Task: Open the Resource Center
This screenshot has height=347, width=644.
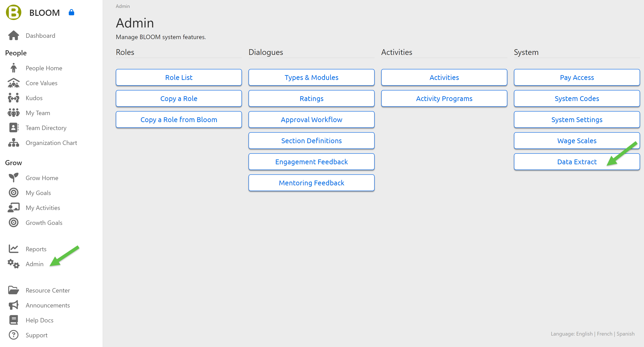Action: (x=48, y=290)
